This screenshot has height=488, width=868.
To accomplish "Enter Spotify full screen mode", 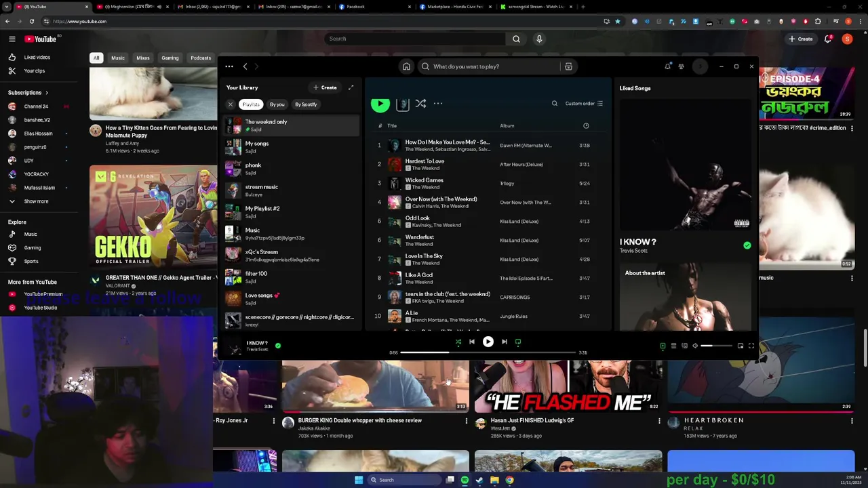I will (751, 346).
